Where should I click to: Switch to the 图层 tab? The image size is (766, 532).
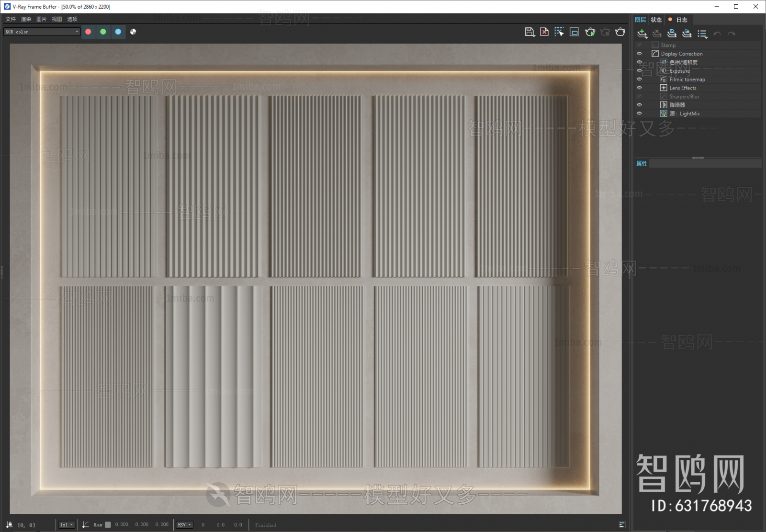[x=641, y=20]
